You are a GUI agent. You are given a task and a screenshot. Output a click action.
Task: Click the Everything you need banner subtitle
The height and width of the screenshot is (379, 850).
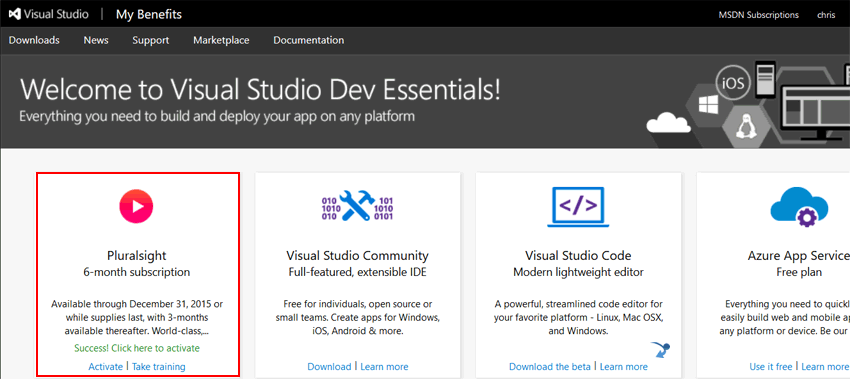[x=217, y=116]
